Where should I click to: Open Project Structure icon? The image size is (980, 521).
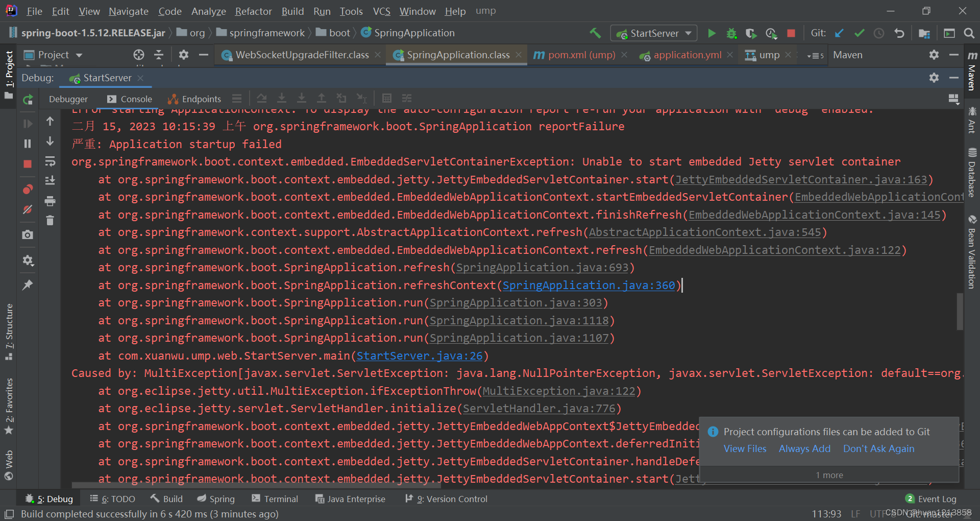(924, 33)
